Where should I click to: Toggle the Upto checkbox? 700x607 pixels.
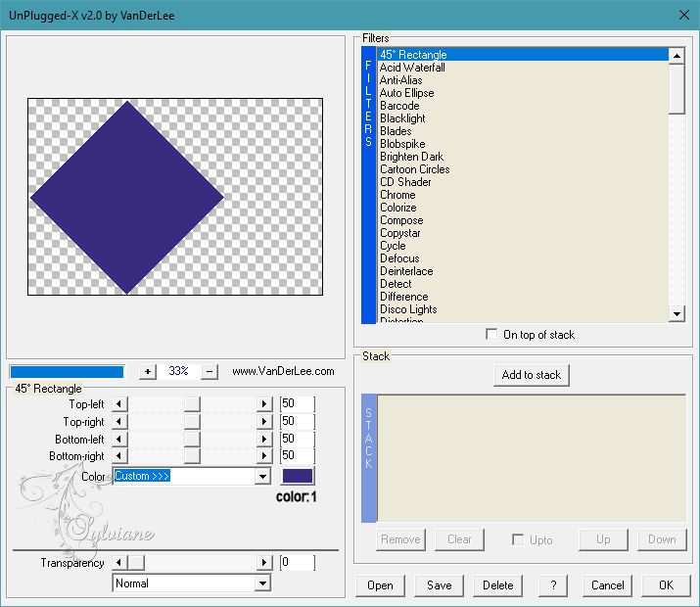518,539
